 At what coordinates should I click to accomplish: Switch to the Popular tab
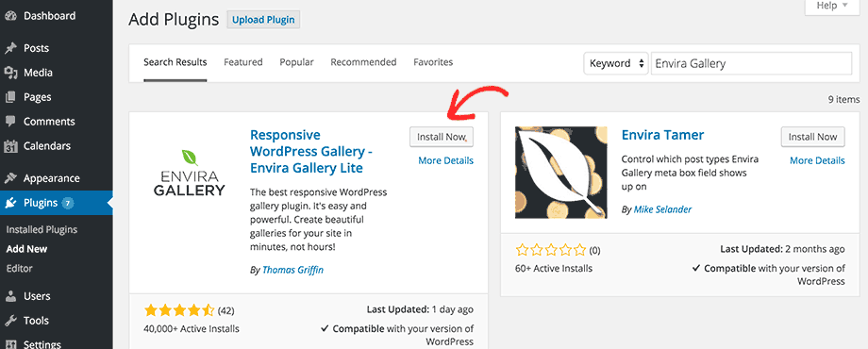pyautogui.click(x=296, y=62)
